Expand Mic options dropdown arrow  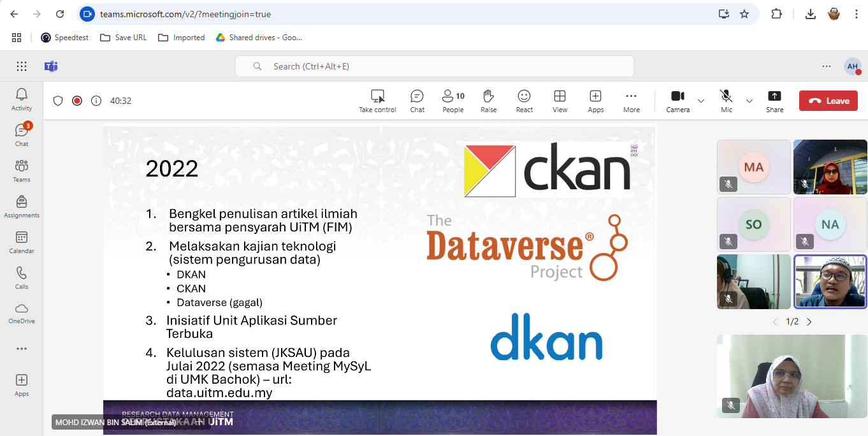749,101
